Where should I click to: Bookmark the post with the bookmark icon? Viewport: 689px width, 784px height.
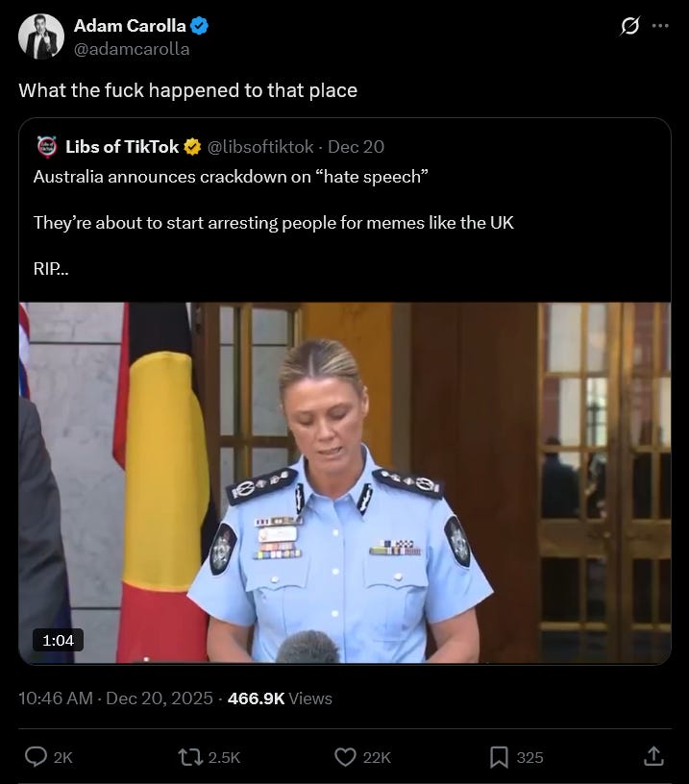coord(499,757)
